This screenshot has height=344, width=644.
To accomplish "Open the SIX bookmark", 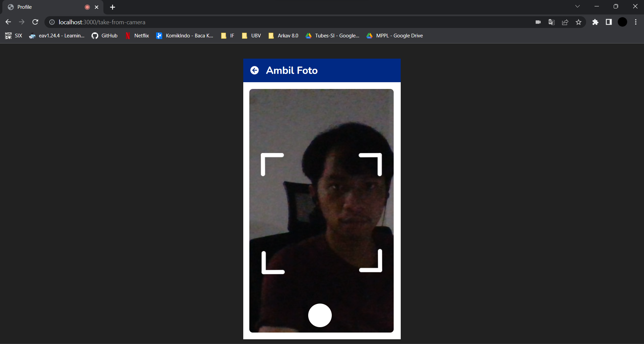I will pyautogui.click(x=14, y=36).
